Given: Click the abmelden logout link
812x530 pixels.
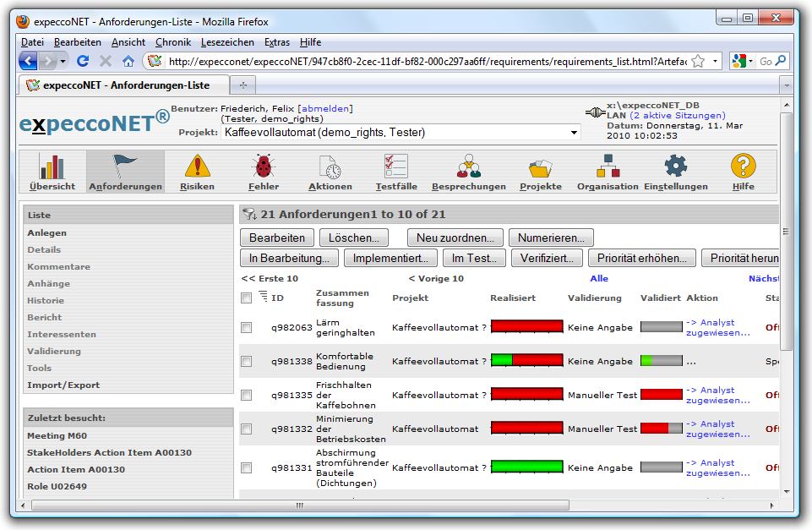Looking at the screenshot, I should click(x=325, y=108).
